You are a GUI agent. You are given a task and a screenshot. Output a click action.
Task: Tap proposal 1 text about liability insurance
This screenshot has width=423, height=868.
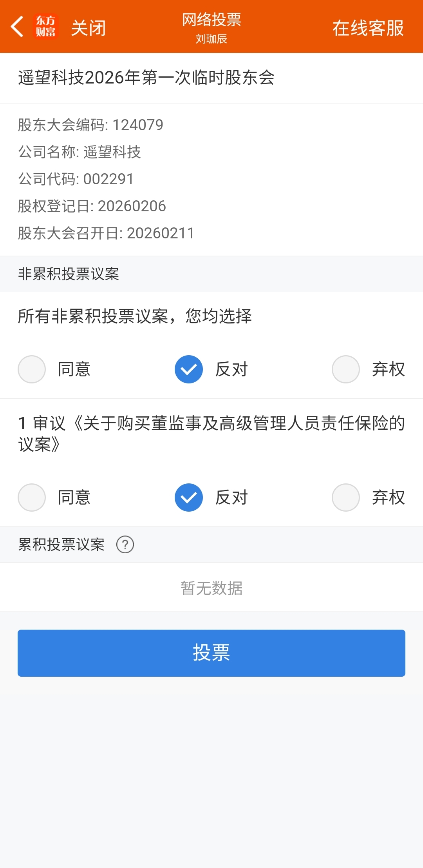tap(211, 434)
